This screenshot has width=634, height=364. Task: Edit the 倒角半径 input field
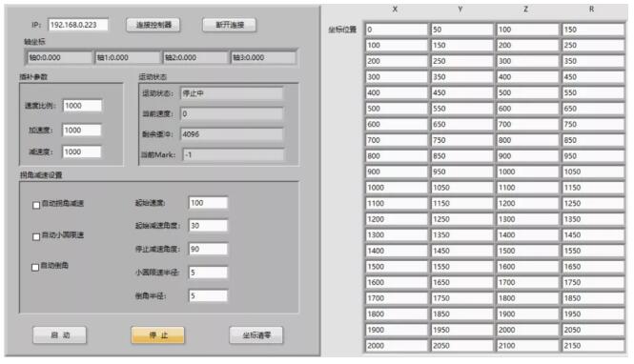click(208, 295)
